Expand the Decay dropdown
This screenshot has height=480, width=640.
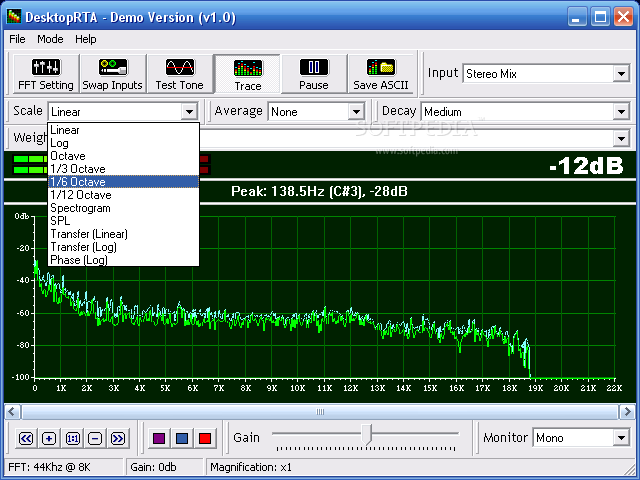tap(621, 111)
